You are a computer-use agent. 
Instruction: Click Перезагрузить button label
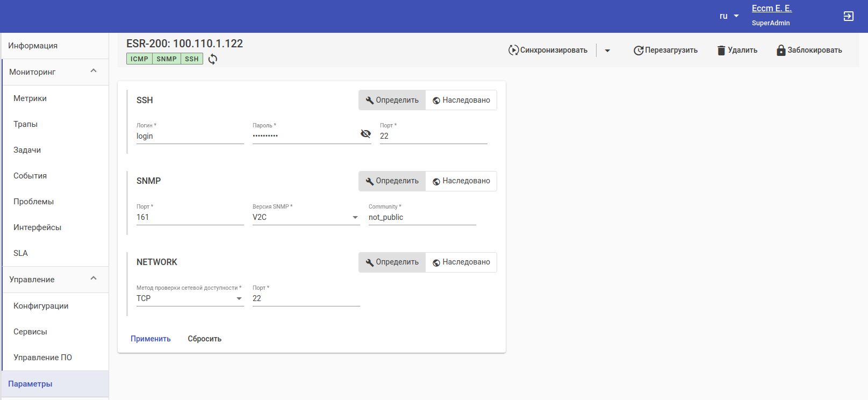pos(671,50)
